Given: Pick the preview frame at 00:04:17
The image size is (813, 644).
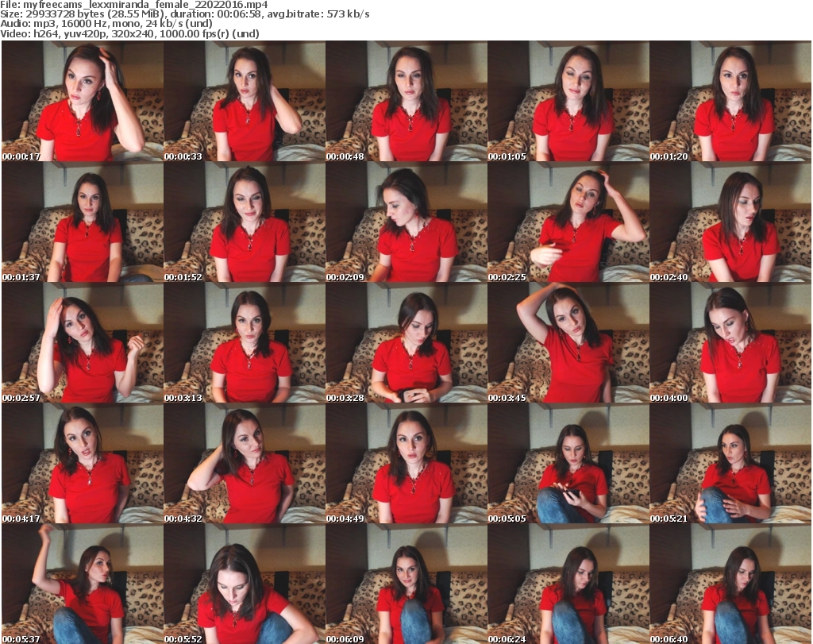Looking at the screenshot, I should [x=83, y=464].
